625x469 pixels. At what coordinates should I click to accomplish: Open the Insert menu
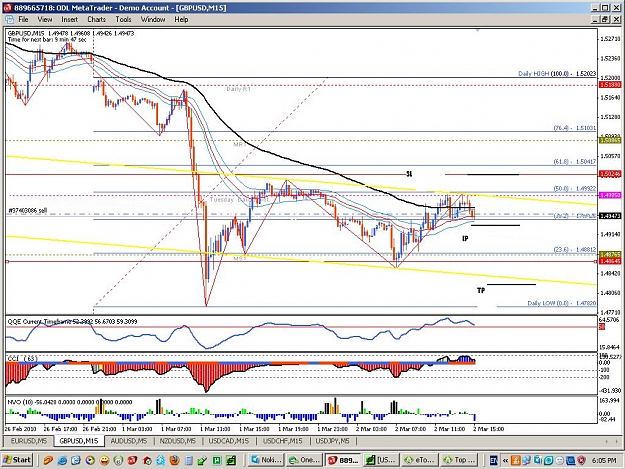click(x=69, y=19)
